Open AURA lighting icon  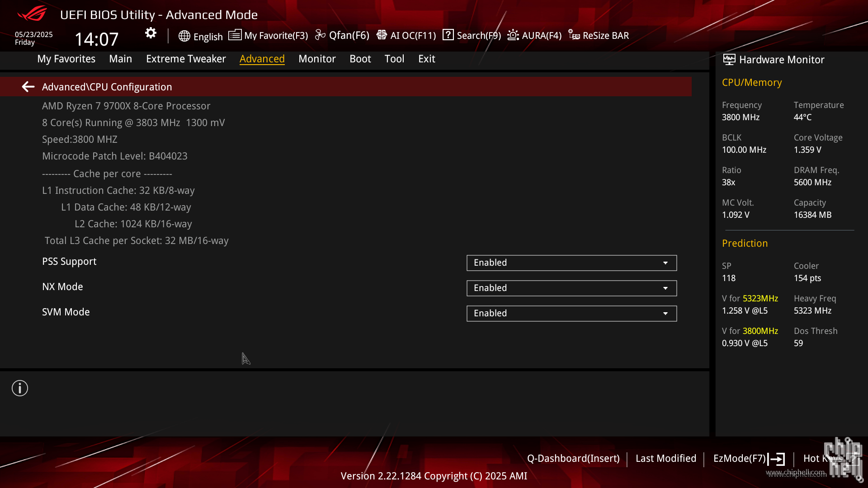[x=513, y=35]
